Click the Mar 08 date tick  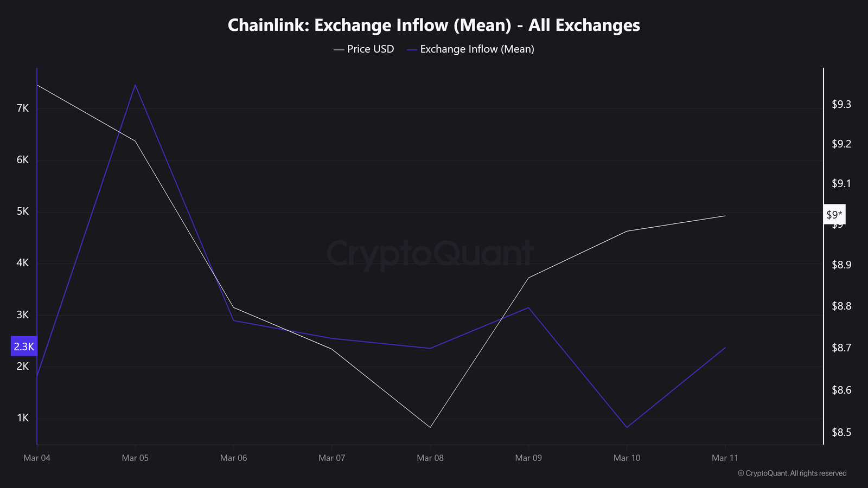pos(430,458)
